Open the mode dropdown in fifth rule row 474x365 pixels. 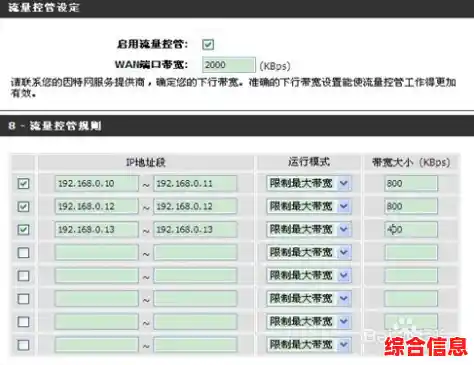[x=309, y=275]
